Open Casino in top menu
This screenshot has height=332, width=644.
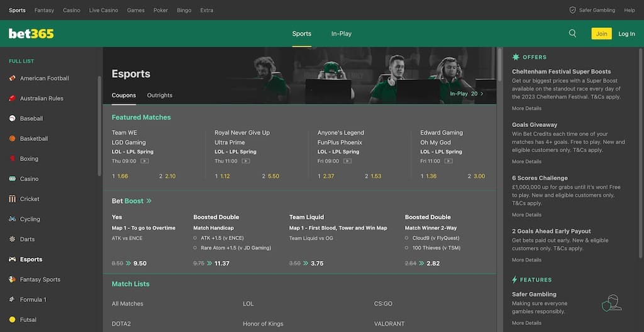[72, 10]
